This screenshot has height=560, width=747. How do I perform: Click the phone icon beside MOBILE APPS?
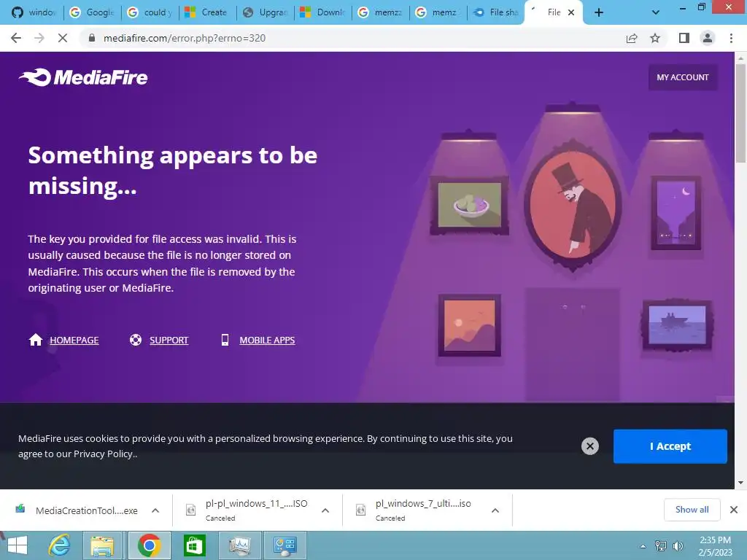(225, 340)
